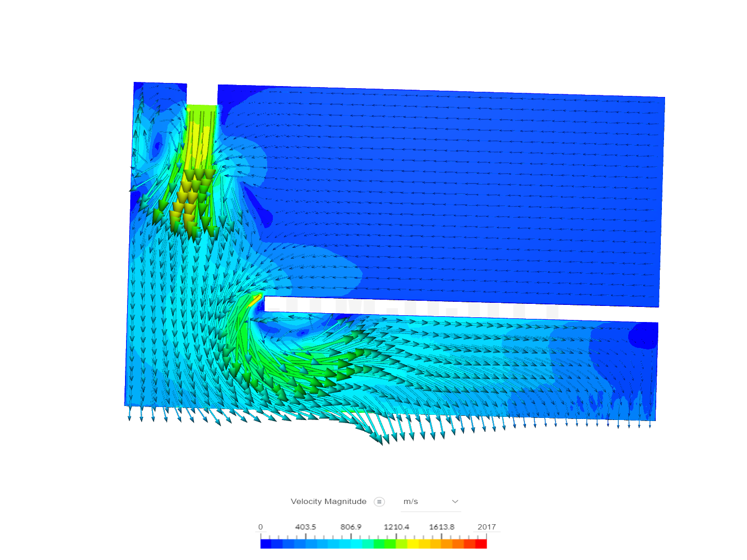This screenshot has height=560, width=747.
Task: Click the yellow-green inlet jet arrows
Action: pyautogui.click(x=193, y=192)
